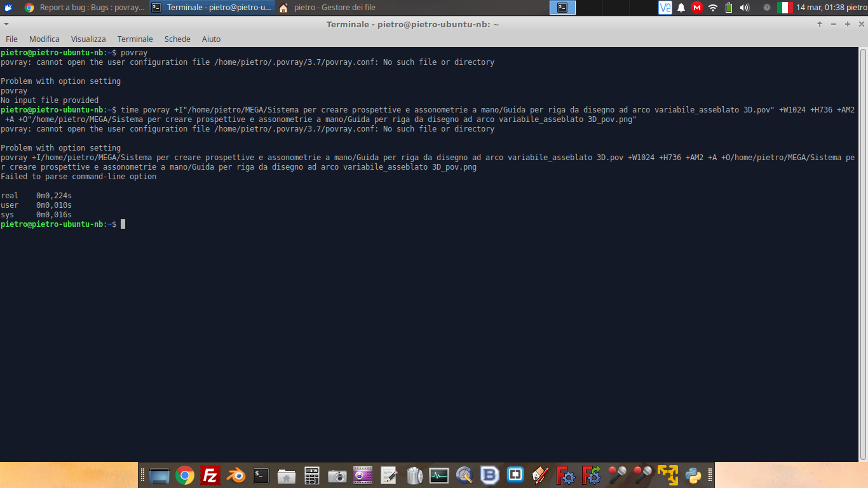868x488 pixels.
Task: Open the terminal window menu icon in title bar
Action: coord(6,24)
